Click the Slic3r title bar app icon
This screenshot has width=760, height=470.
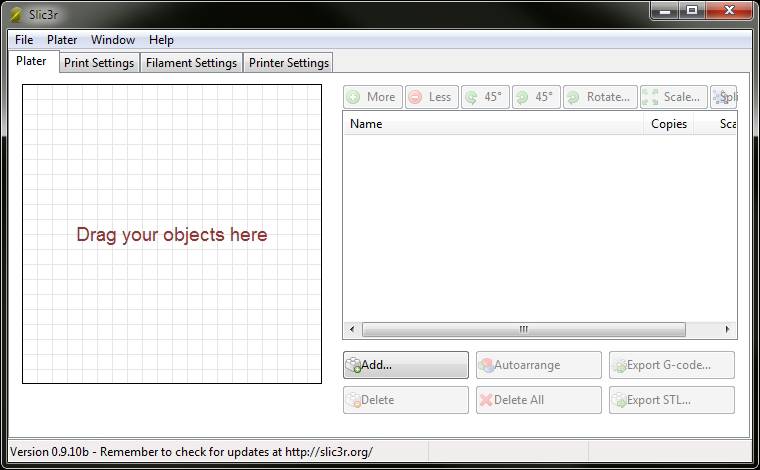click(x=16, y=15)
